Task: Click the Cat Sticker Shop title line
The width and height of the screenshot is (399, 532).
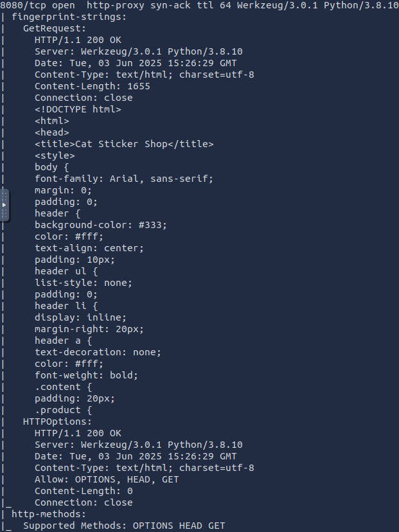Action: [124, 144]
